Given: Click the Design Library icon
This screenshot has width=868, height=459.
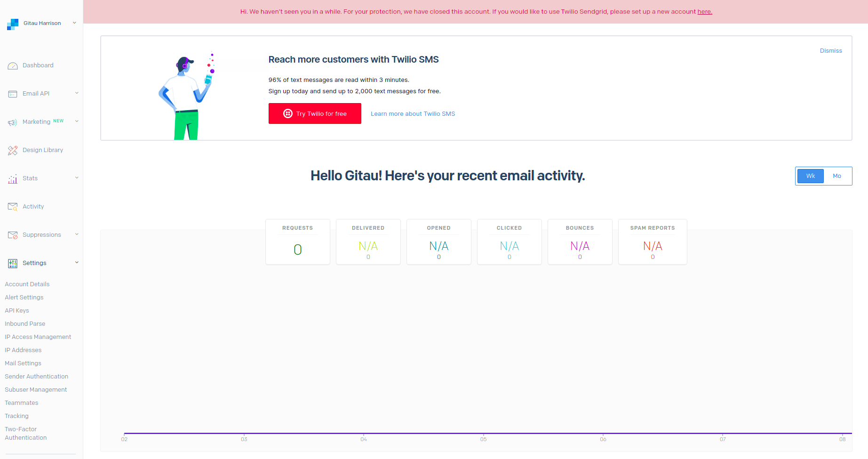Looking at the screenshot, I should coord(13,151).
